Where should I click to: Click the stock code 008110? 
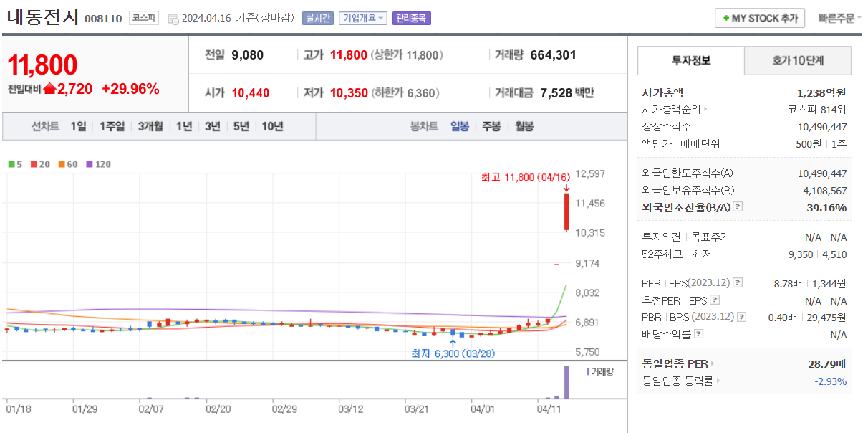click(x=103, y=19)
